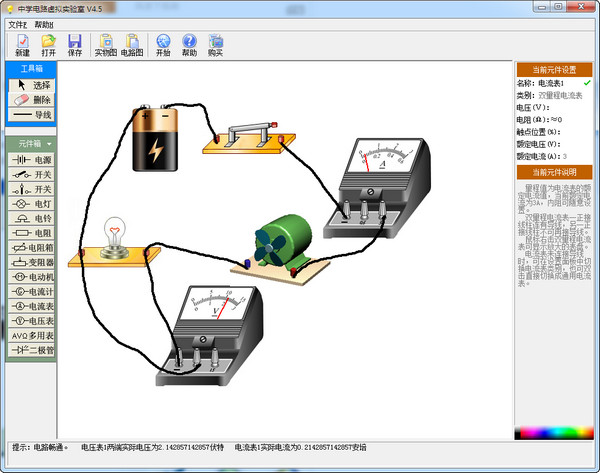This screenshot has height=473, width=600.
Task: Click the 购买 purchase icon
Action: click(x=215, y=45)
